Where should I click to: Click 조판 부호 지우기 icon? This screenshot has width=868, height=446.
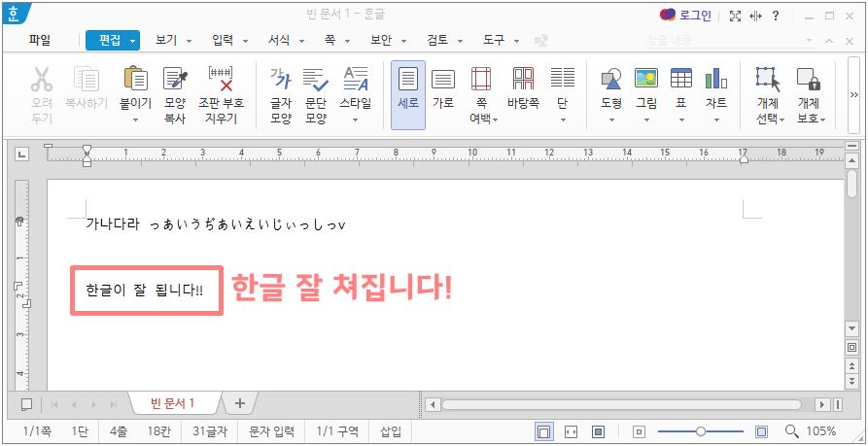(x=221, y=79)
